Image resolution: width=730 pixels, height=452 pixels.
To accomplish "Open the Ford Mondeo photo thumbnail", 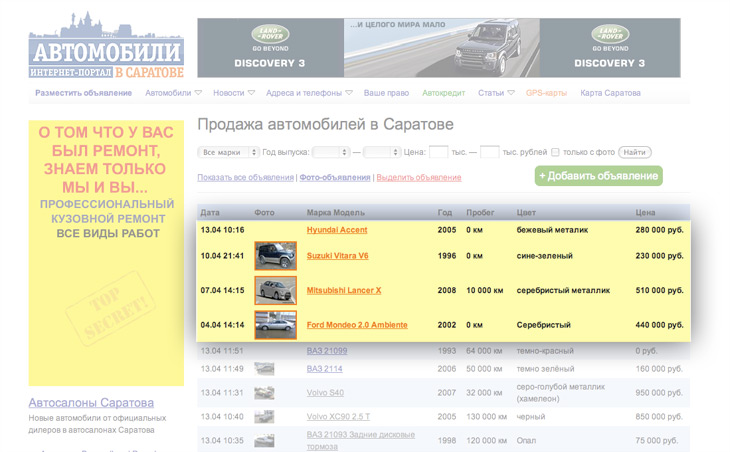I will click(275, 325).
